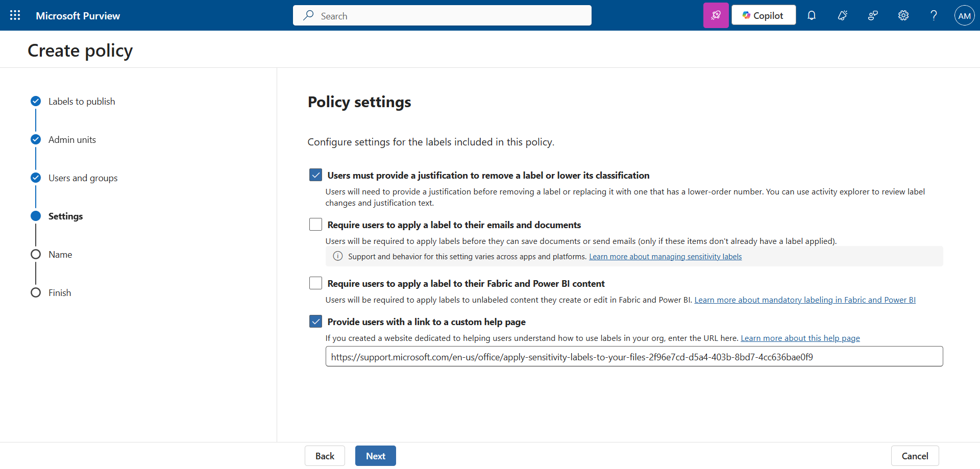Click the Search box in header
This screenshot has width=980, height=469.
[x=442, y=16]
